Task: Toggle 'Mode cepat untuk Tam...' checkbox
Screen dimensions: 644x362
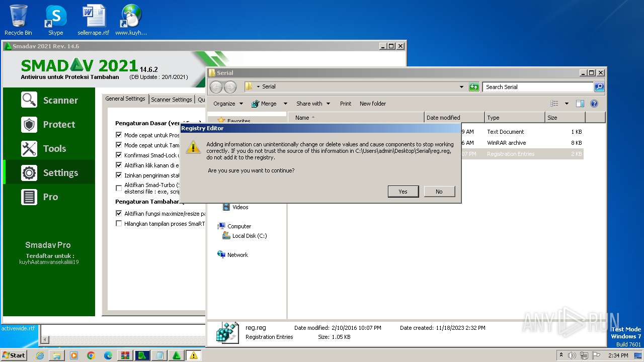Action: pyautogui.click(x=119, y=145)
